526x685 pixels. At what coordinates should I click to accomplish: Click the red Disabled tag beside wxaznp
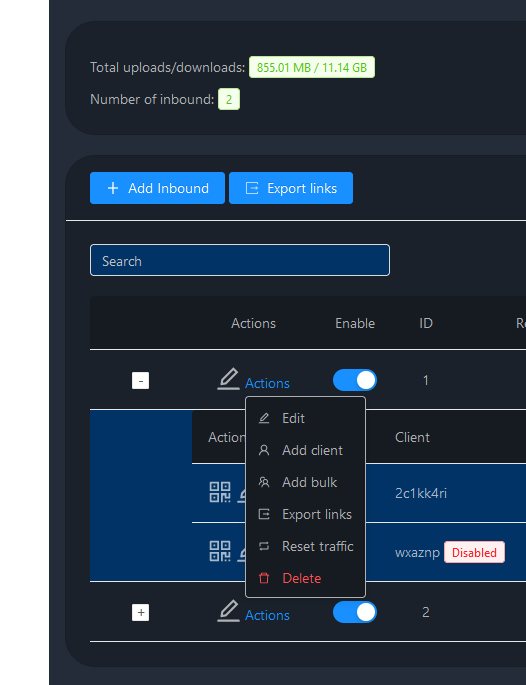click(x=474, y=552)
